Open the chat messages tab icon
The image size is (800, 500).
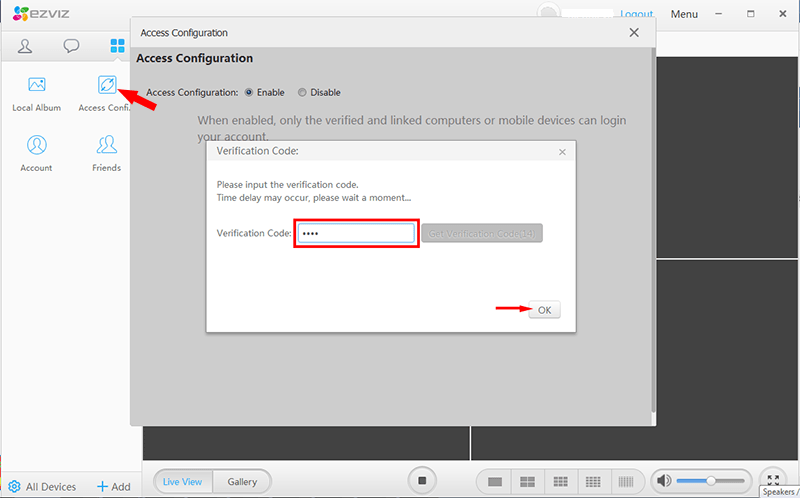click(71, 46)
